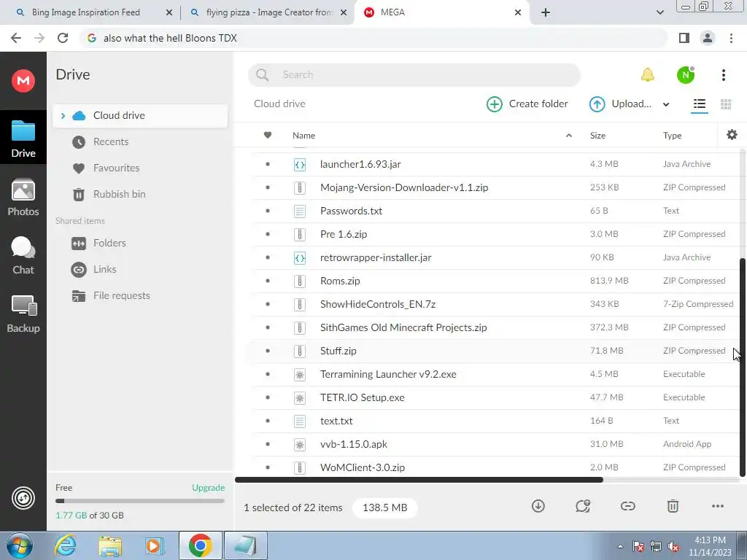Click the storage usage progress bar
Image resolution: width=747 pixels, height=560 pixels.
coord(139,501)
